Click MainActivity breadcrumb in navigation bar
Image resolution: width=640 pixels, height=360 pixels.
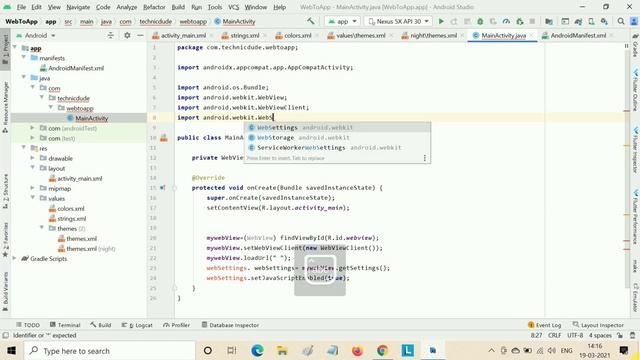(x=235, y=21)
